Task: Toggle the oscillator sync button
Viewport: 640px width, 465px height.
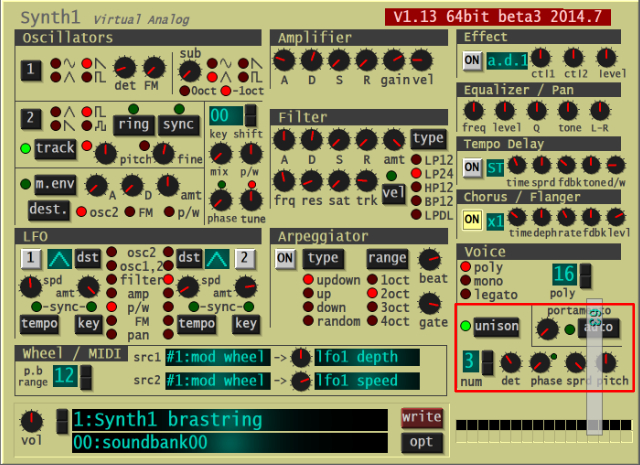Action: tap(178, 125)
